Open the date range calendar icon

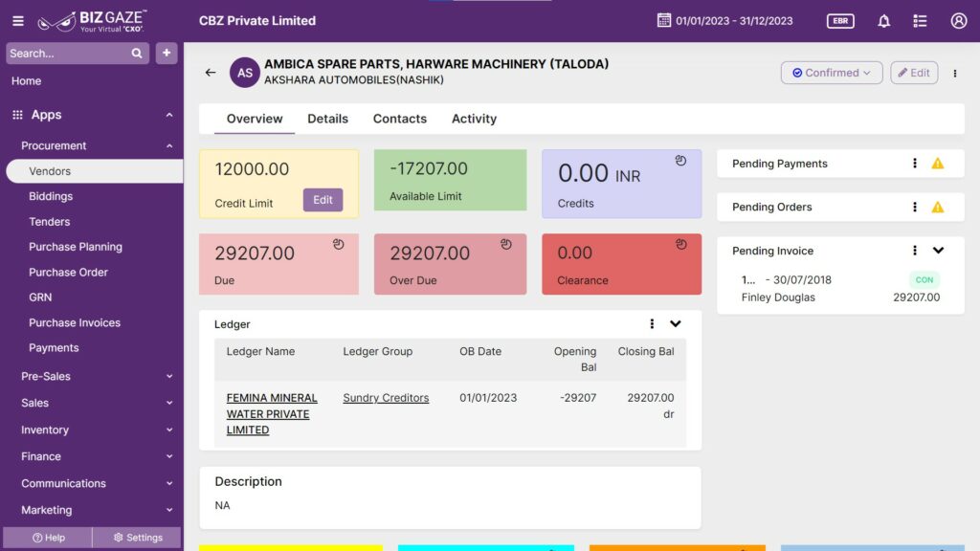pyautogui.click(x=664, y=21)
